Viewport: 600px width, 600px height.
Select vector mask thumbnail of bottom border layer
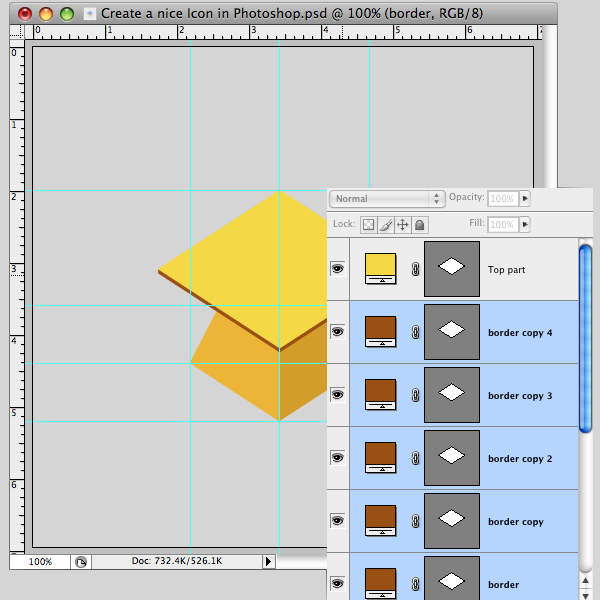tap(452, 578)
